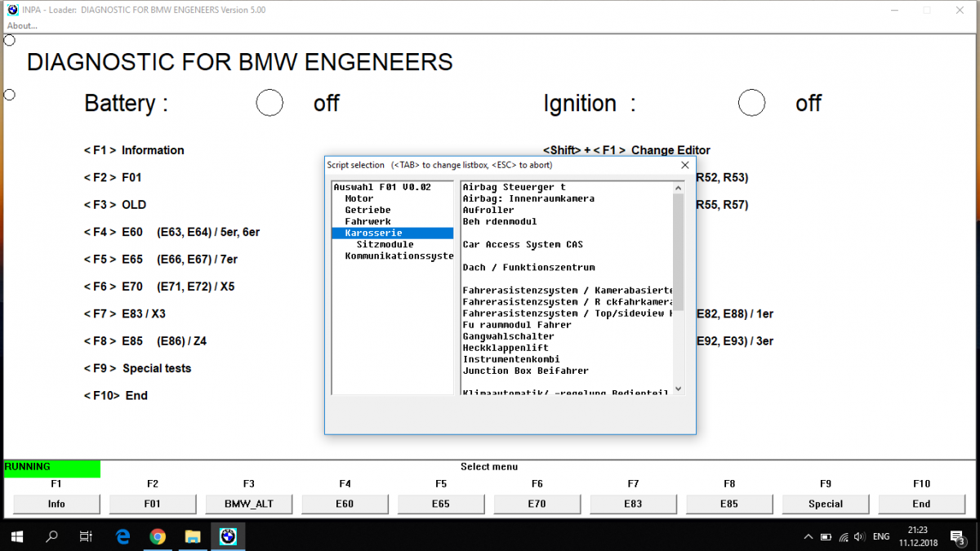
Task: Click the E85 function button
Action: click(x=729, y=504)
